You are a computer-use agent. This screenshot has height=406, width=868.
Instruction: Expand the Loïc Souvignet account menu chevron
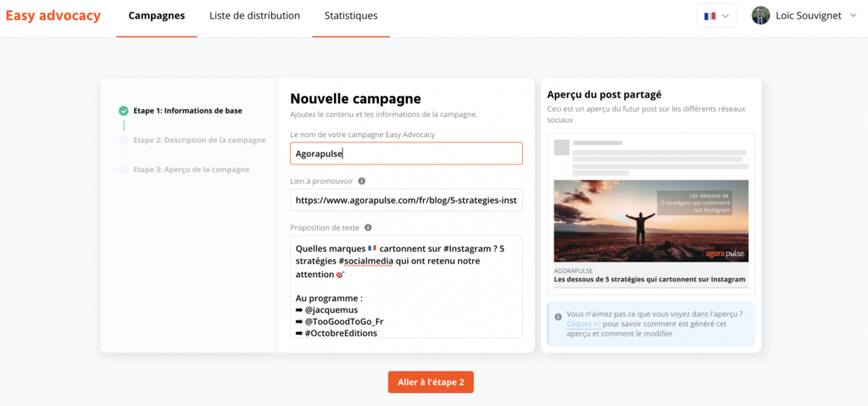[853, 15]
